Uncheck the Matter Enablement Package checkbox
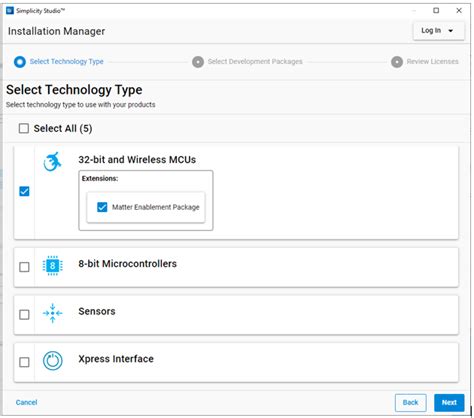 point(102,207)
